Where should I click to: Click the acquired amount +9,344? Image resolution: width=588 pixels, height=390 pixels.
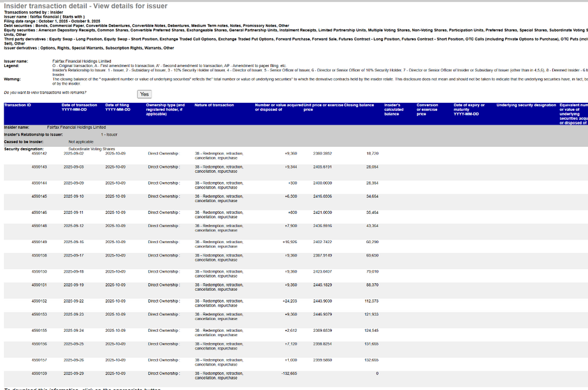290,167
